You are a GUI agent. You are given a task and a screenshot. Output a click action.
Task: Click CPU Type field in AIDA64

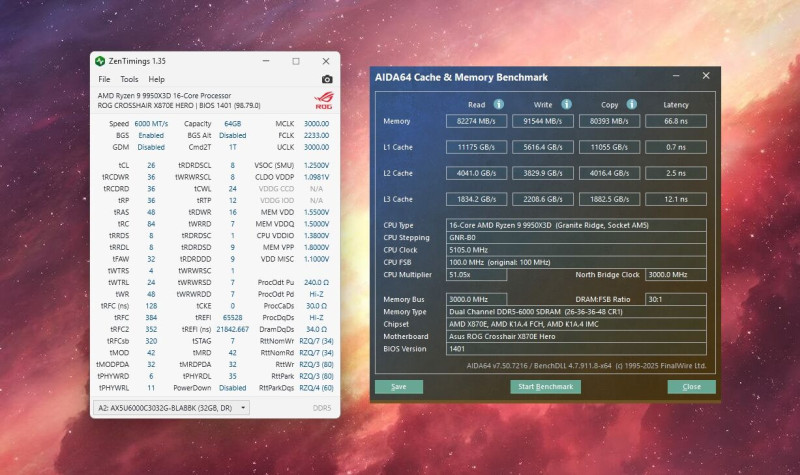[x=576, y=225]
